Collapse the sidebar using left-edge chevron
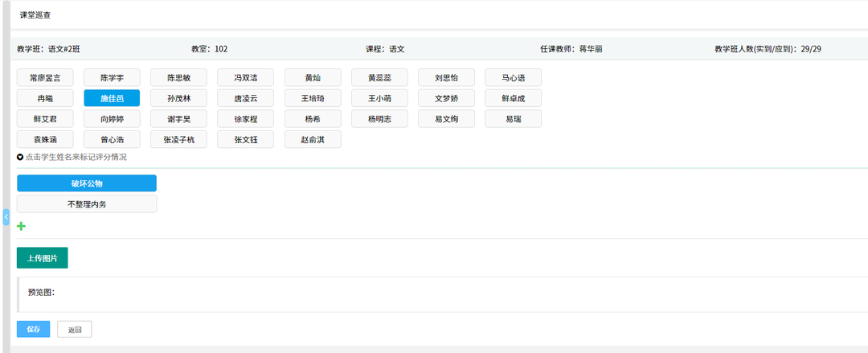Screen dimensions: 868x353 (x=6, y=217)
